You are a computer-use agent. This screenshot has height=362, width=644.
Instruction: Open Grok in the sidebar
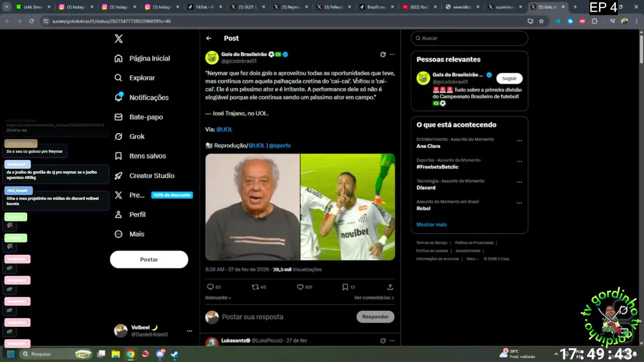coord(129,136)
